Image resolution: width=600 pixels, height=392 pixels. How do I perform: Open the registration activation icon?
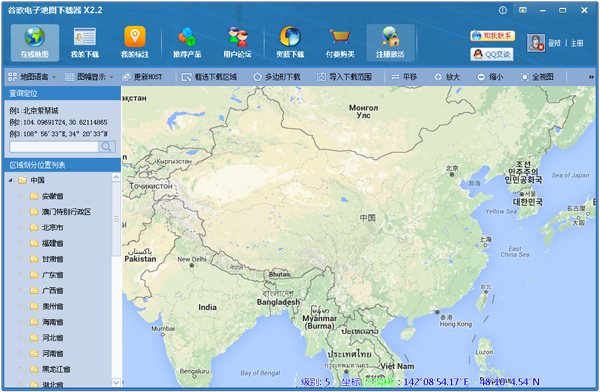390,37
